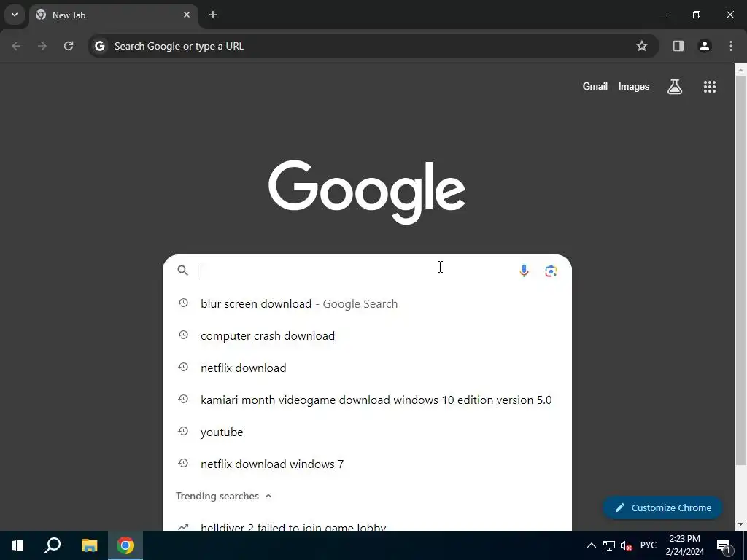Click history icon beside youtube suggestion
The height and width of the screenshot is (560, 747).
(x=183, y=432)
